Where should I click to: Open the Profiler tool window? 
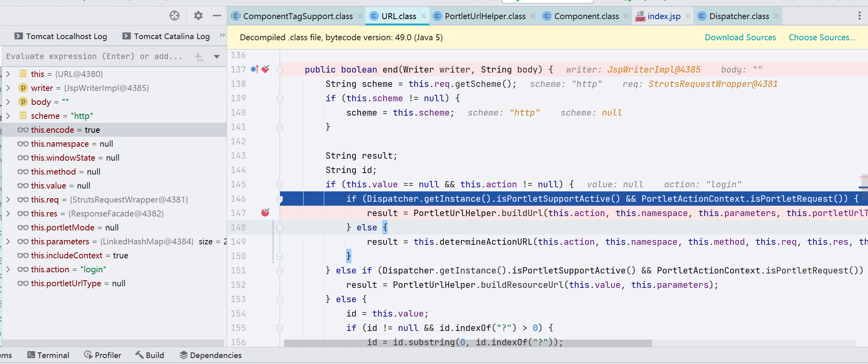(x=103, y=355)
